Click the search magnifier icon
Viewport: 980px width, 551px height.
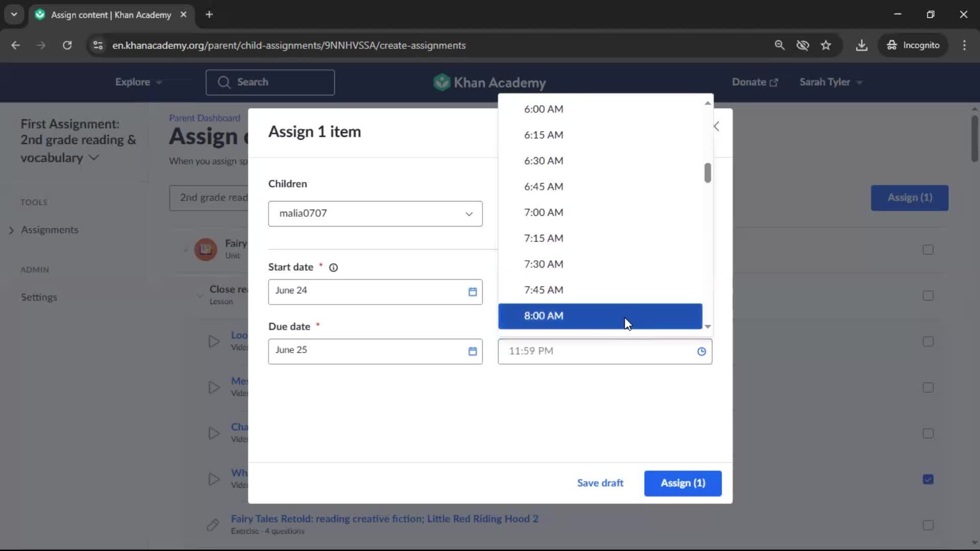tap(224, 82)
